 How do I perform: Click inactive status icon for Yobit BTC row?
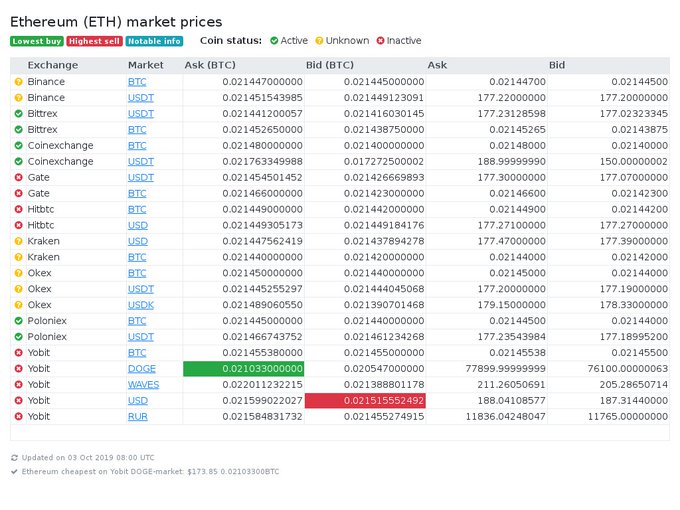(18, 353)
